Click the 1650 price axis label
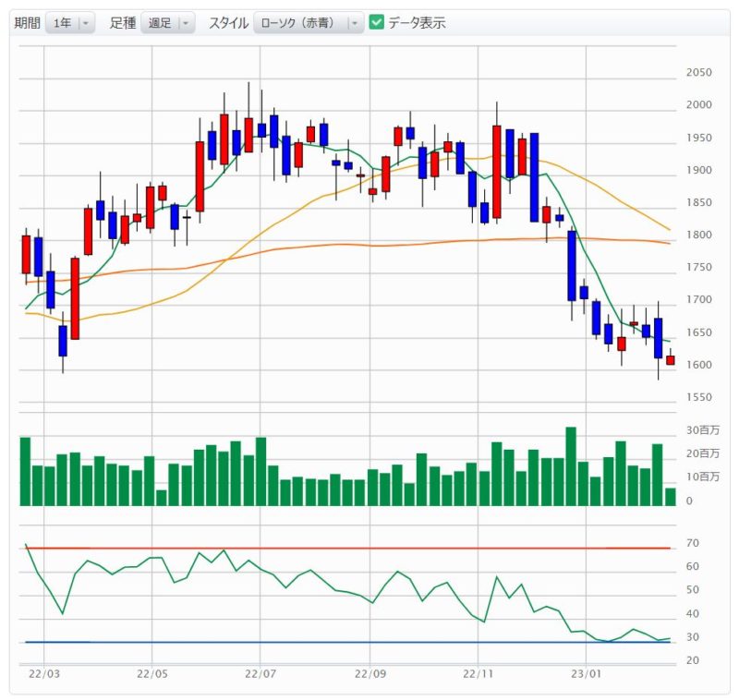 [x=699, y=332]
